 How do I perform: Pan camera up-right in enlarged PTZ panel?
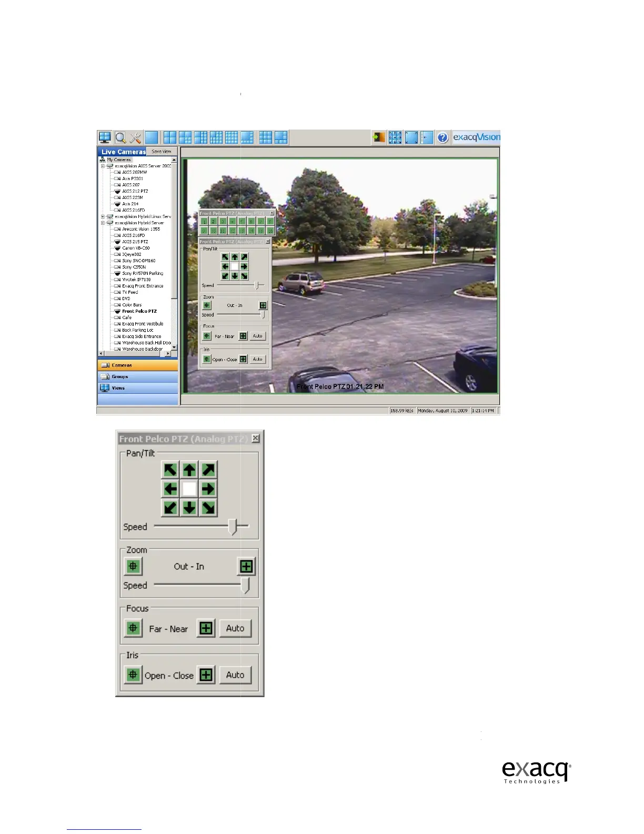click(x=208, y=470)
